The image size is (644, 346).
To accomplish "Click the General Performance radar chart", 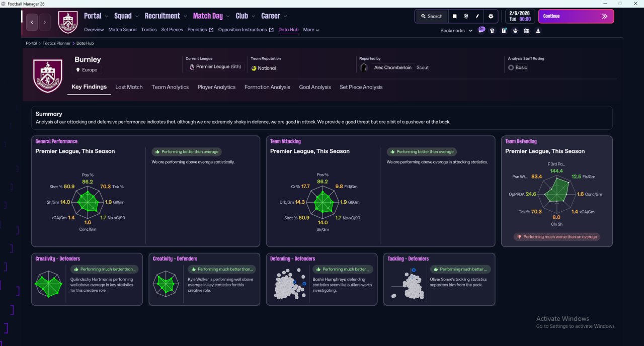I will pos(88,202).
